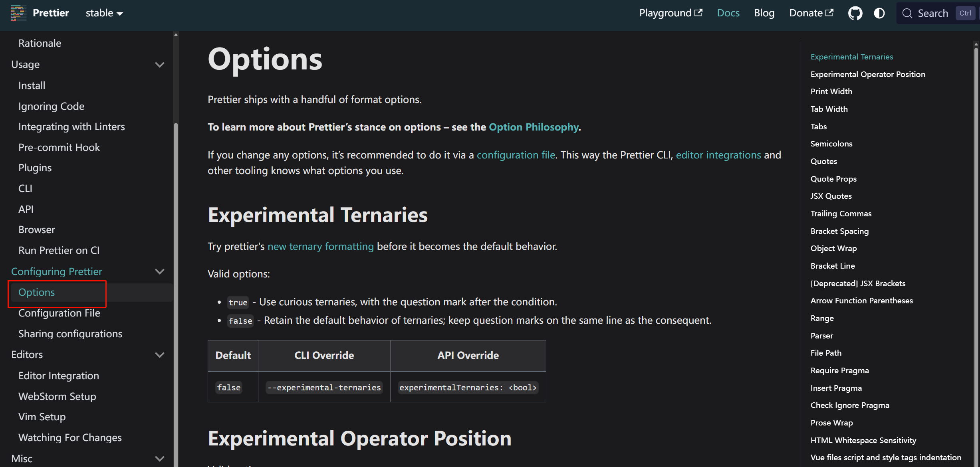980x467 pixels.
Task: Click new ternary formatting link
Action: [320, 246]
